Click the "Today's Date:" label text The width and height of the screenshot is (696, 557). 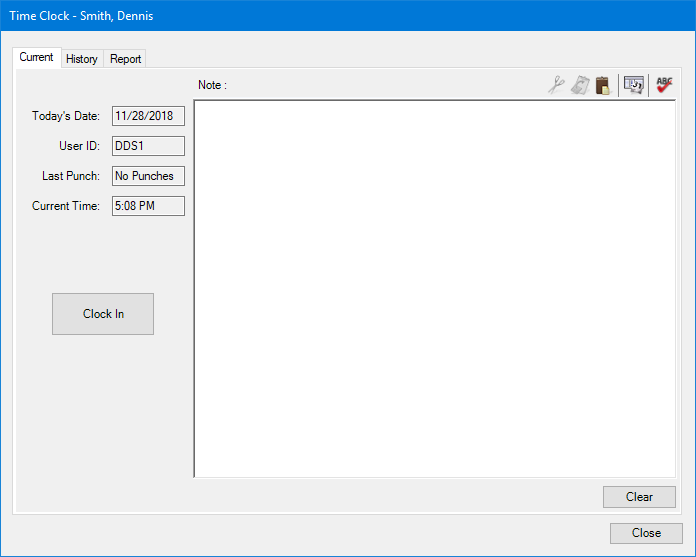66,116
